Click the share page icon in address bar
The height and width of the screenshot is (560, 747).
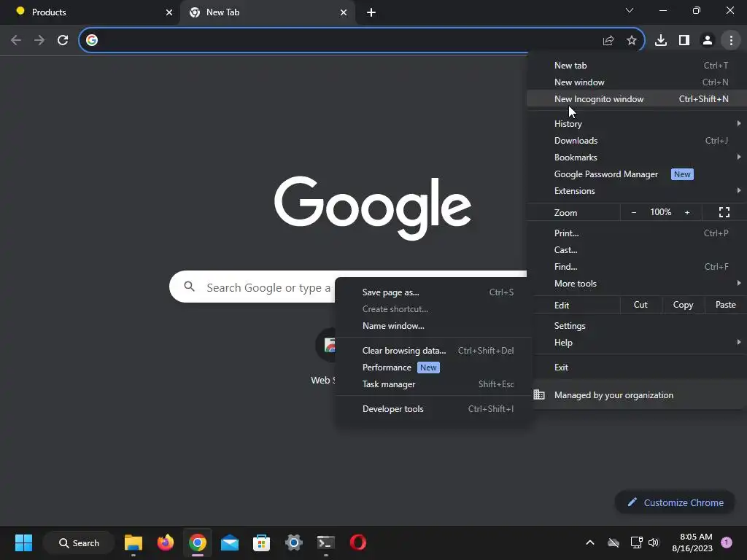pos(608,41)
